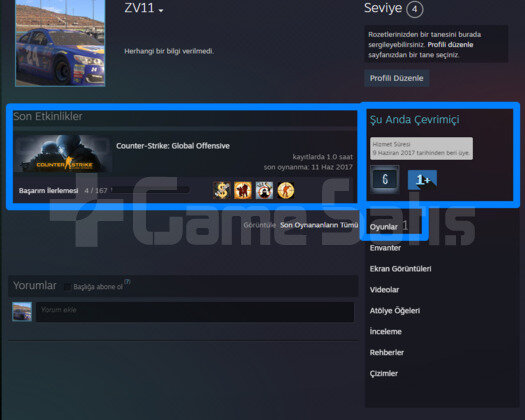Open Son Oynananların Tümü link
Screen dimensions: 525x420
pos(319,225)
